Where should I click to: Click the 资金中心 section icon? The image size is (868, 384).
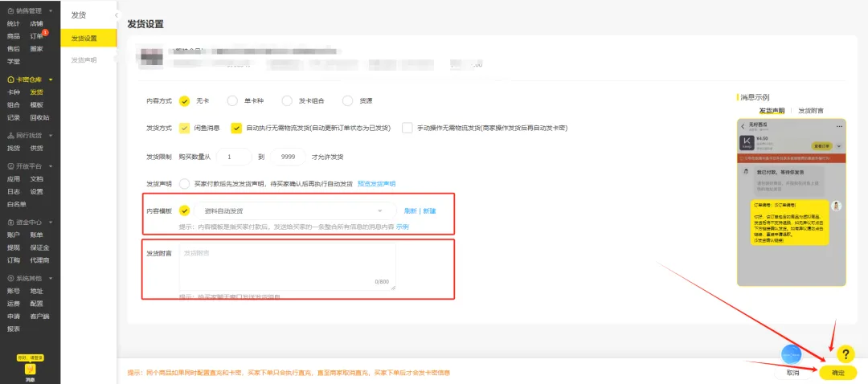point(10,223)
